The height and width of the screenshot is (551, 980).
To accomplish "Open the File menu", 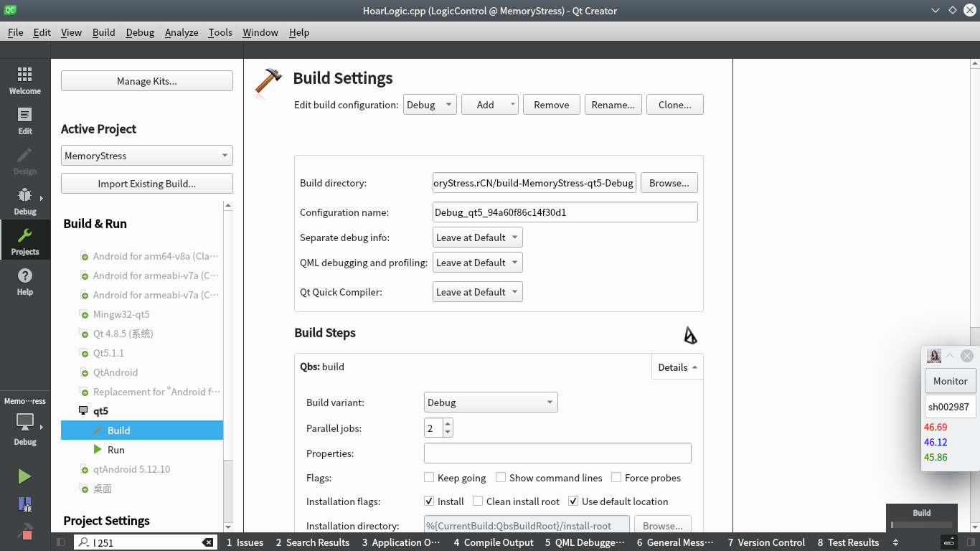I will (16, 32).
